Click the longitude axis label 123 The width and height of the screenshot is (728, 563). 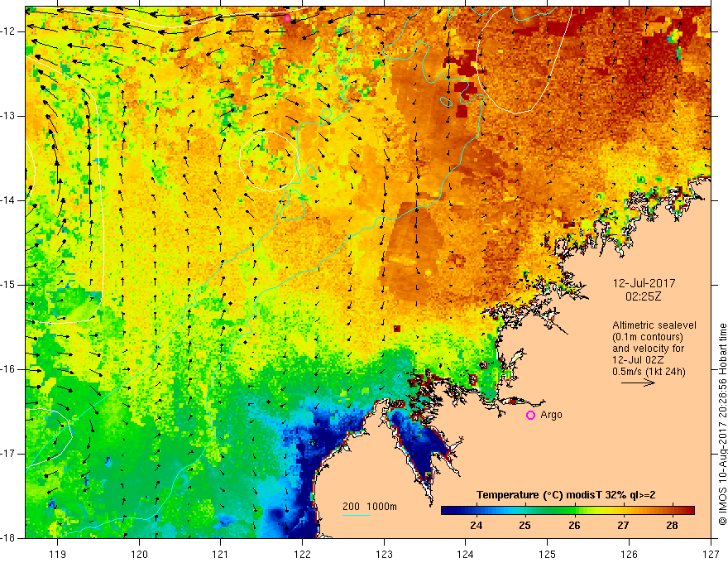click(x=384, y=554)
